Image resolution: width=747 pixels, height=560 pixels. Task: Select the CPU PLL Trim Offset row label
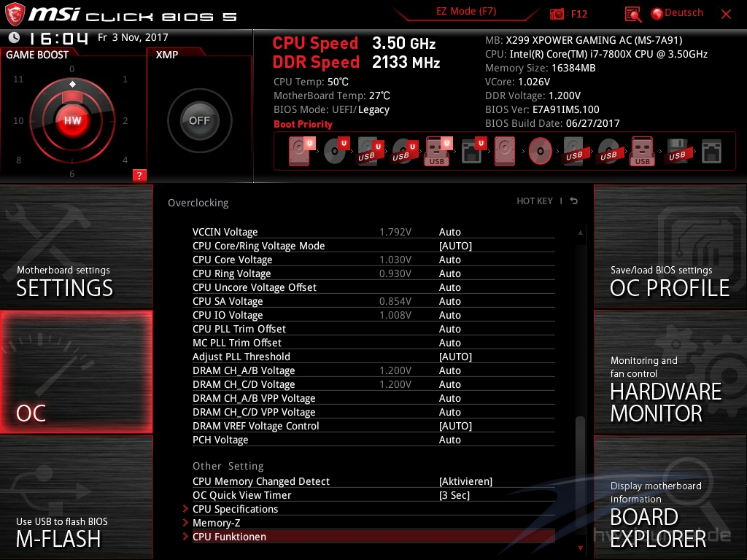click(239, 329)
